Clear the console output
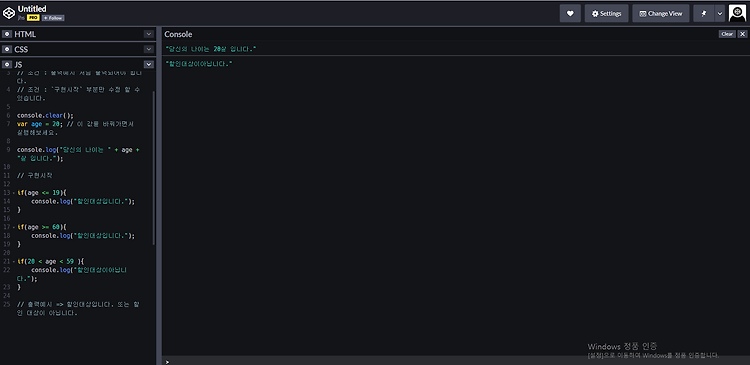The width and height of the screenshot is (750, 365). click(727, 34)
